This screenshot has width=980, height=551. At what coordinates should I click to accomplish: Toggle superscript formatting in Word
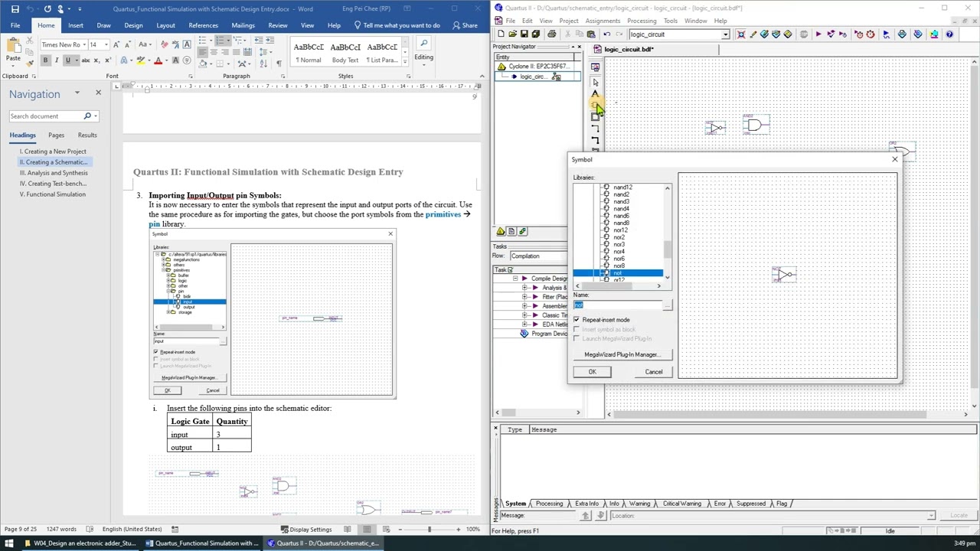pyautogui.click(x=108, y=60)
